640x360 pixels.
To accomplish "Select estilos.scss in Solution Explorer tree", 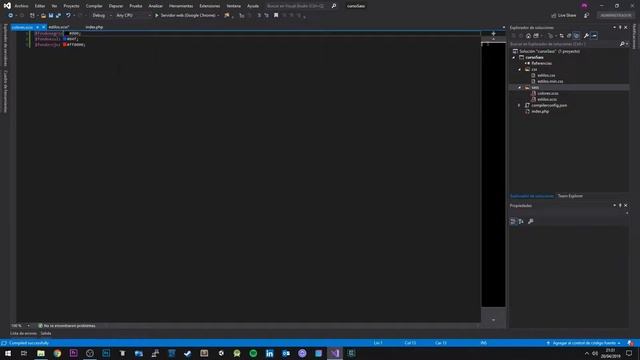I will 547,99.
